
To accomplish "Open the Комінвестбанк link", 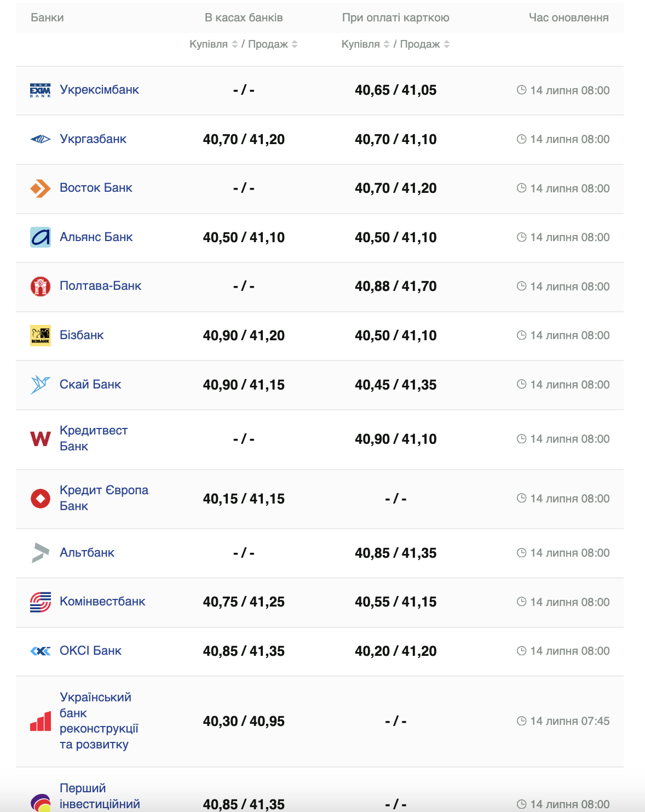I will pyautogui.click(x=102, y=602).
